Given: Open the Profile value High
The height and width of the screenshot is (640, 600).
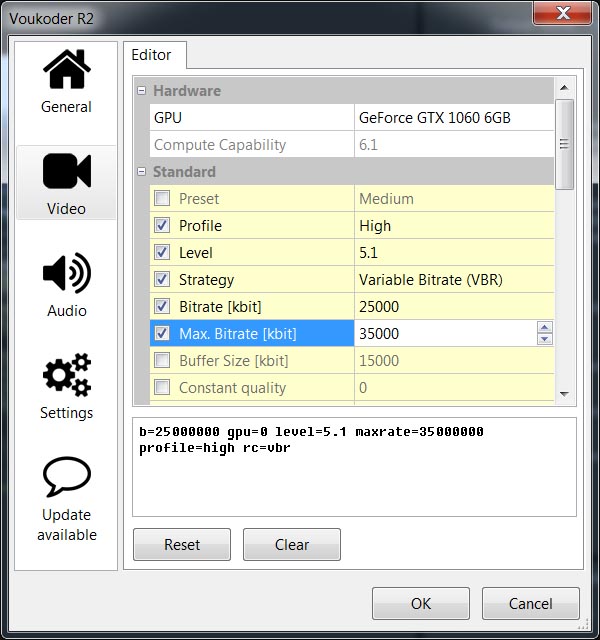Looking at the screenshot, I should pyautogui.click(x=454, y=225).
